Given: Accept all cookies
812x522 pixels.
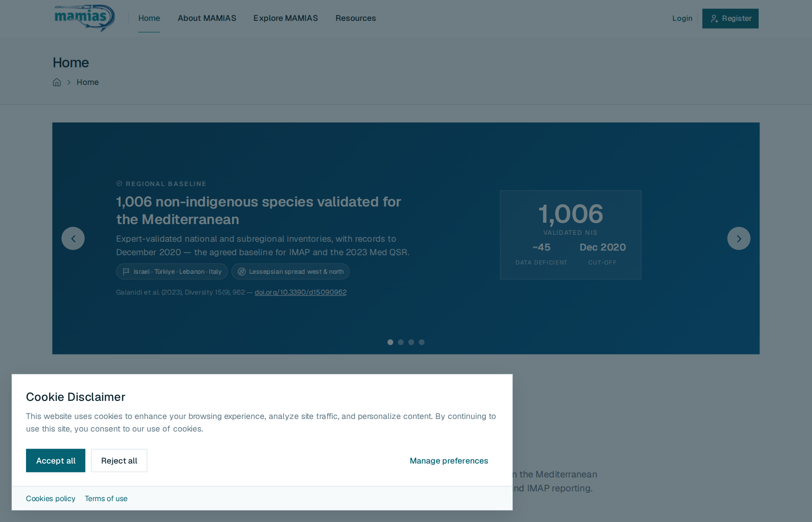Looking at the screenshot, I should tap(56, 461).
